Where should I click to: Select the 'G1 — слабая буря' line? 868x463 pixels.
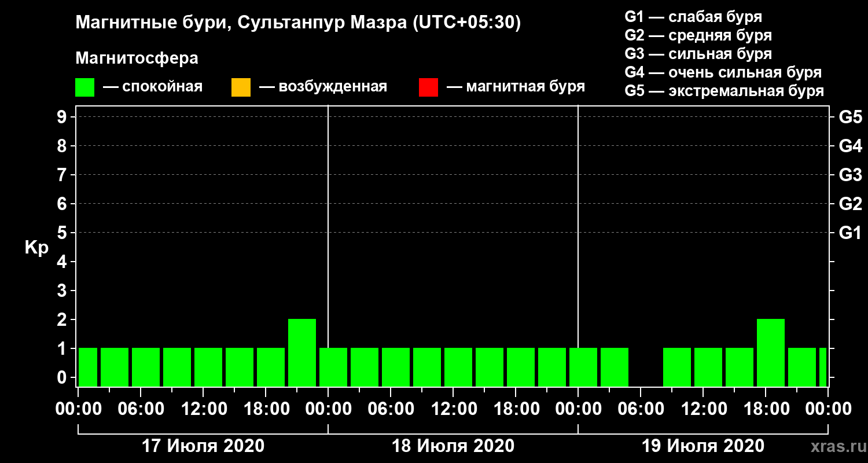point(693,17)
